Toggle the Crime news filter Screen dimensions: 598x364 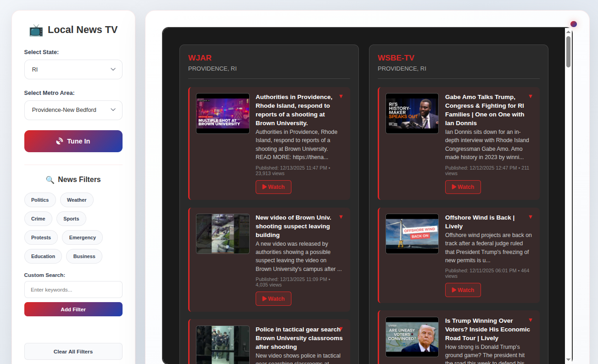click(38, 219)
